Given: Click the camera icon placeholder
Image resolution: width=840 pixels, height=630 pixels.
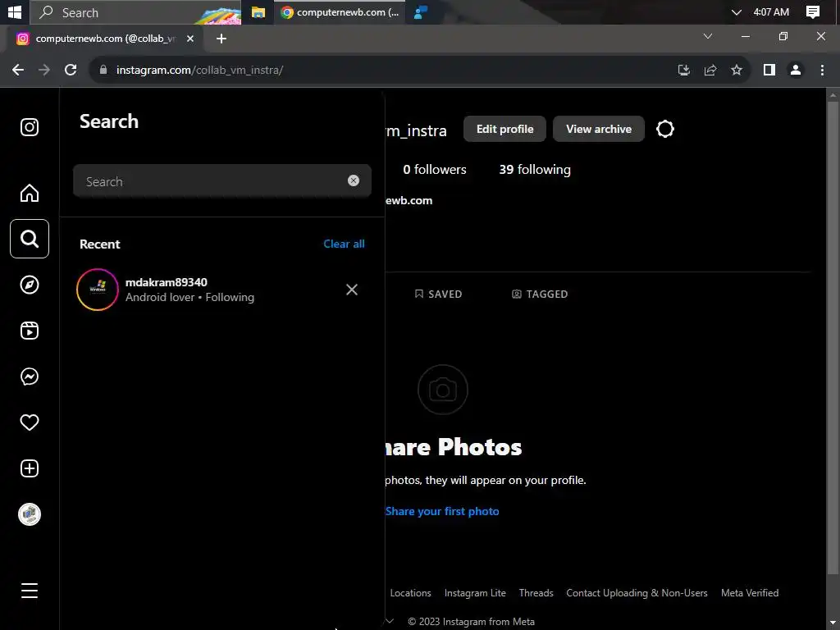Looking at the screenshot, I should click(442, 390).
